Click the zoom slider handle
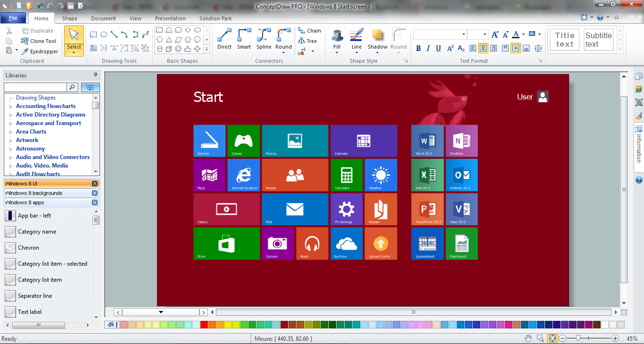 tap(578, 338)
